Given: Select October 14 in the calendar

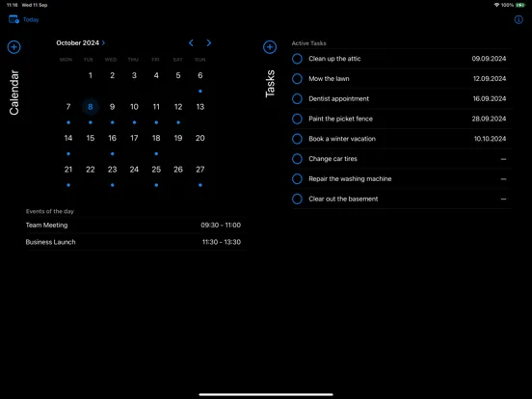Looking at the screenshot, I should (68, 138).
